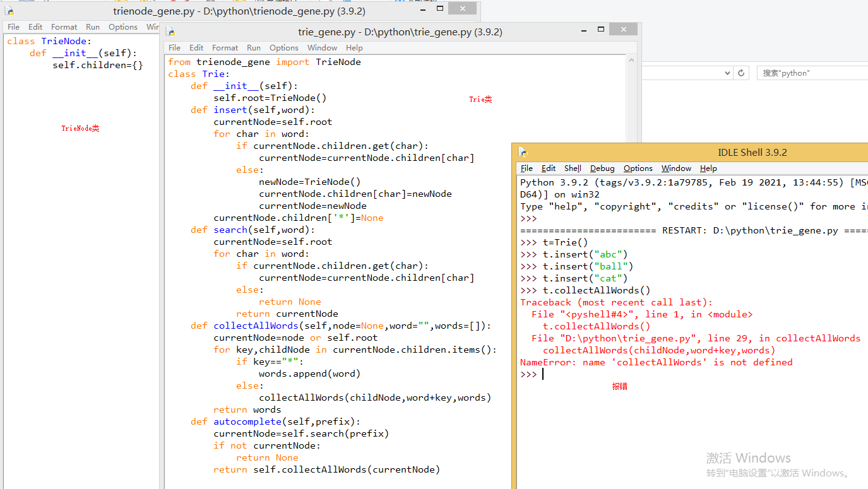Open Edit menu in IDLE Shell
This screenshot has height=489, width=868.
pyautogui.click(x=549, y=168)
